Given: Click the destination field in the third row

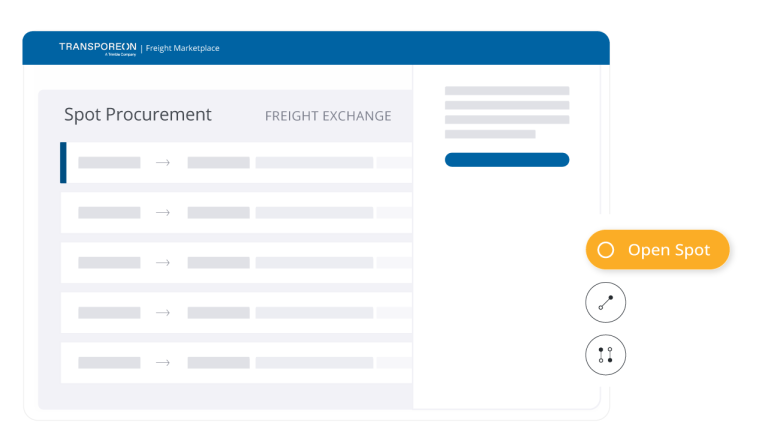Looking at the screenshot, I should (218, 263).
